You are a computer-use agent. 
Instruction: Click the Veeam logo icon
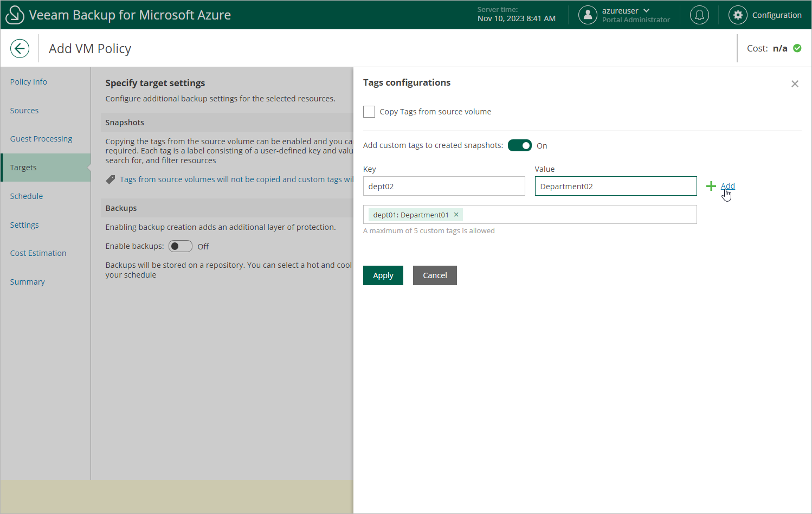pos(15,15)
